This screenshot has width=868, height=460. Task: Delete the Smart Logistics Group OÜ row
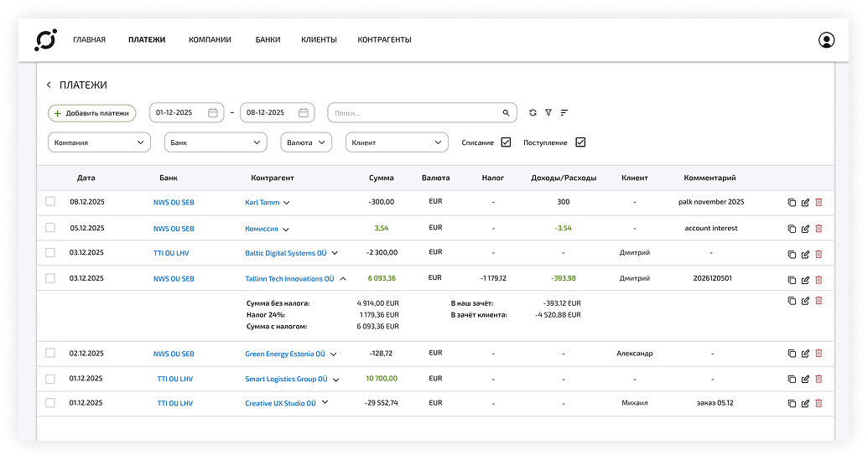click(819, 379)
